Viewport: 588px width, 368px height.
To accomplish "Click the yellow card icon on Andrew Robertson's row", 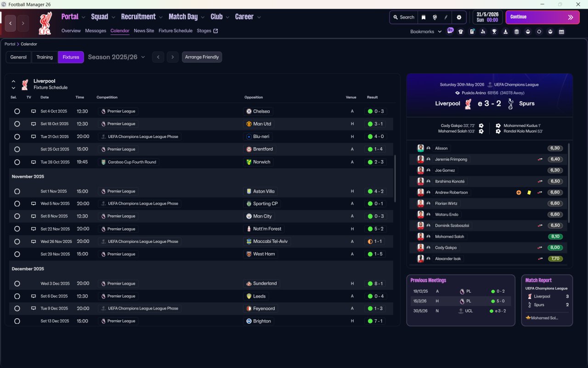I will coord(529,193).
